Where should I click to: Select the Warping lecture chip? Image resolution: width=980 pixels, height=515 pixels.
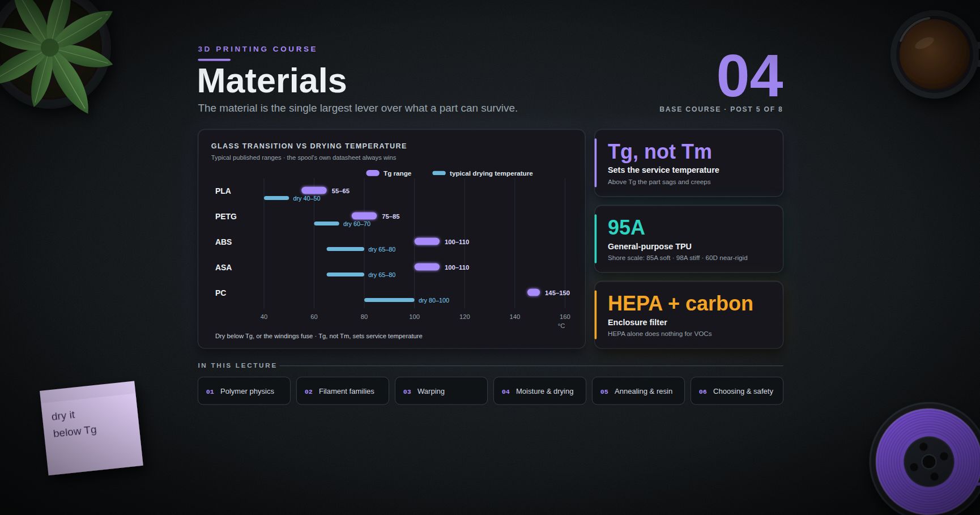click(441, 391)
